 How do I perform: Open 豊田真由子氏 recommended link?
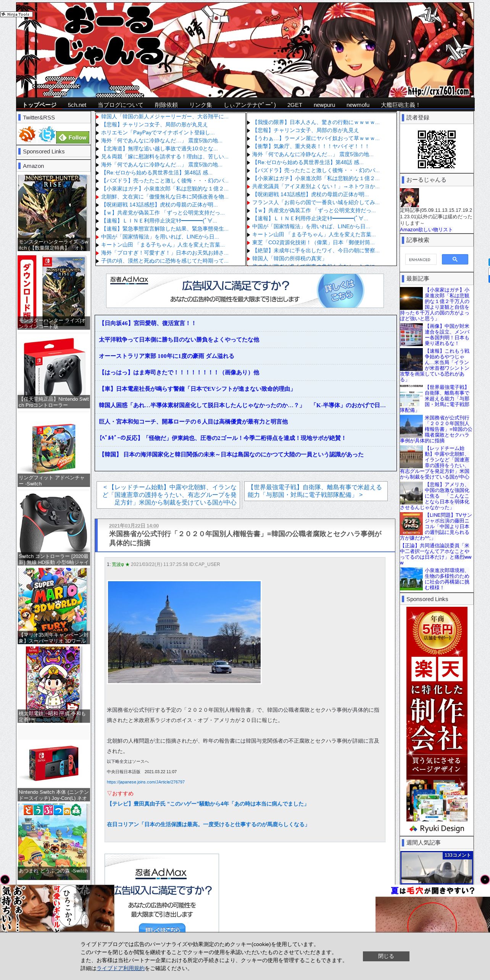coord(208,804)
